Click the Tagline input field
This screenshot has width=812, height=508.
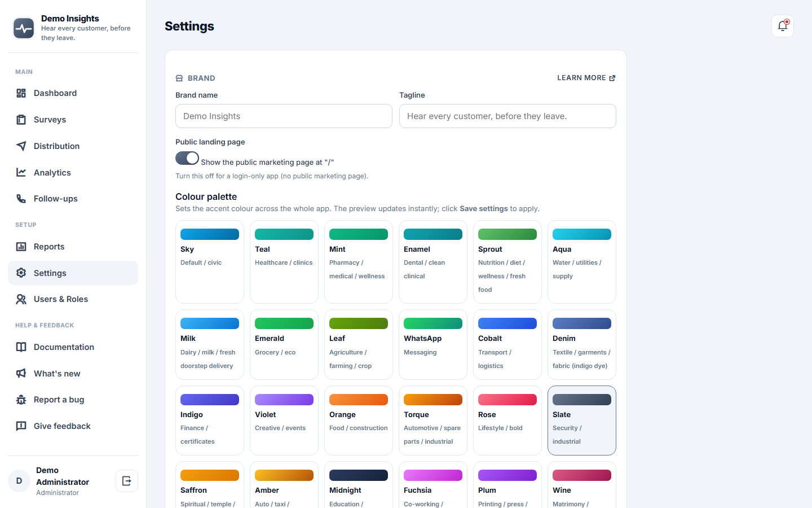coord(507,116)
